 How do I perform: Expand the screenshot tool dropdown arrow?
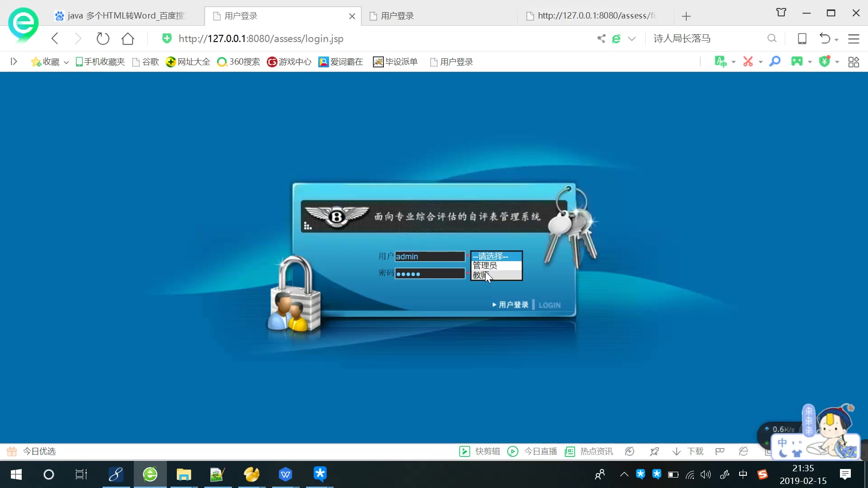(x=761, y=62)
